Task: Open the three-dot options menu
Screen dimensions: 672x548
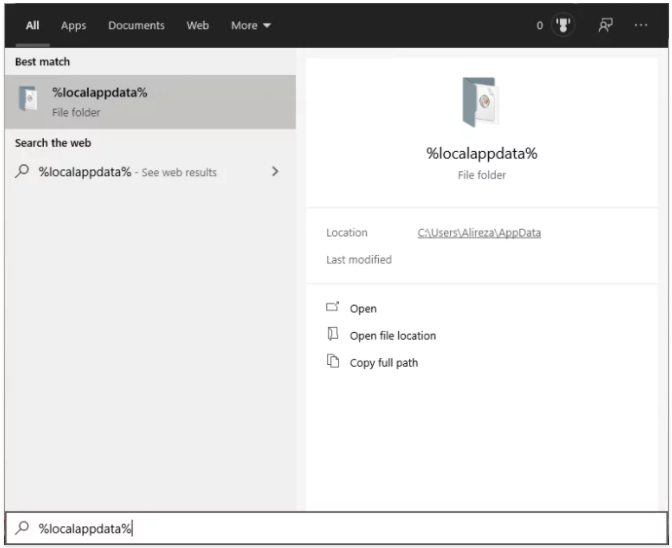Action: coord(641,25)
